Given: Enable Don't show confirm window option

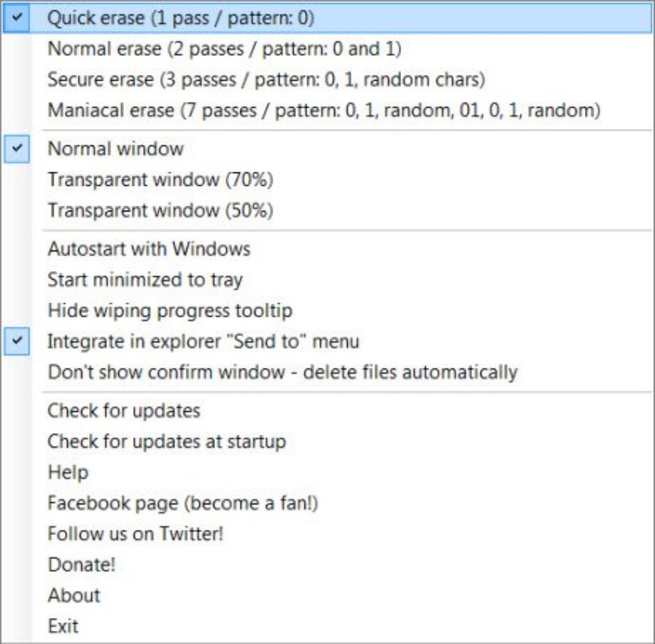Looking at the screenshot, I should point(282,373).
